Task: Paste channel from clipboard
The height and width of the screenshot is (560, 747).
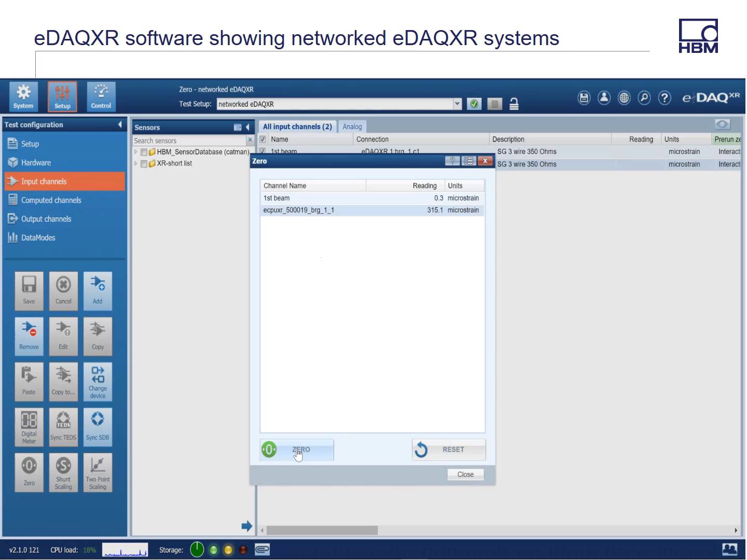Action: point(29,382)
